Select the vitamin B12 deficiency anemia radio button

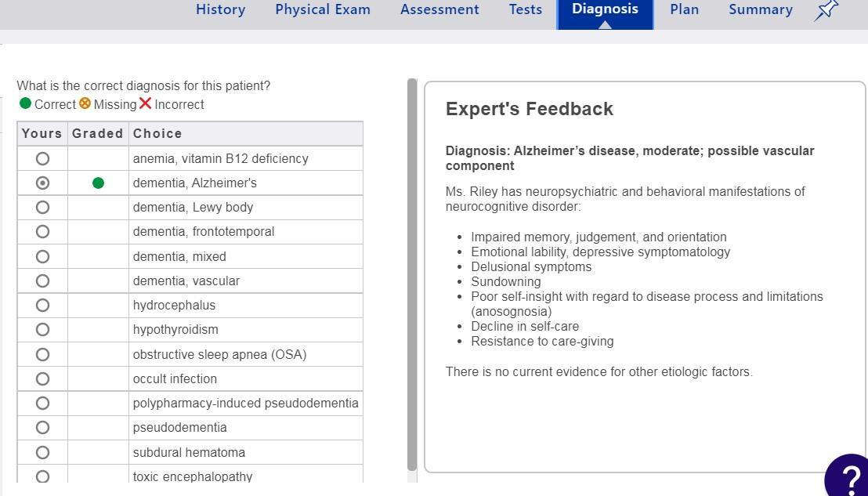point(42,159)
